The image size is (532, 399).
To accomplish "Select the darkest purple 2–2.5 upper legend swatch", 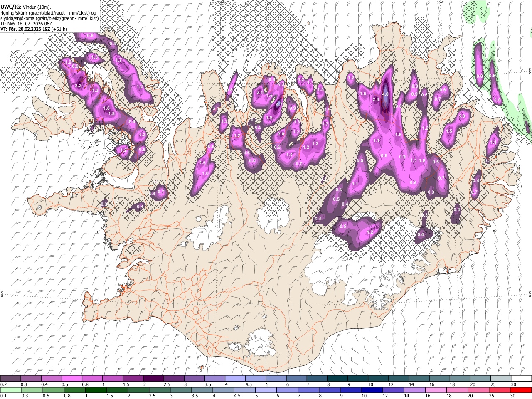I will click(153, 379).
